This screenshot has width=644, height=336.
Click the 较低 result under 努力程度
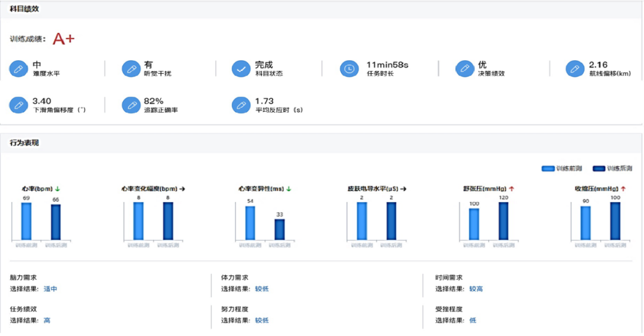262,321
